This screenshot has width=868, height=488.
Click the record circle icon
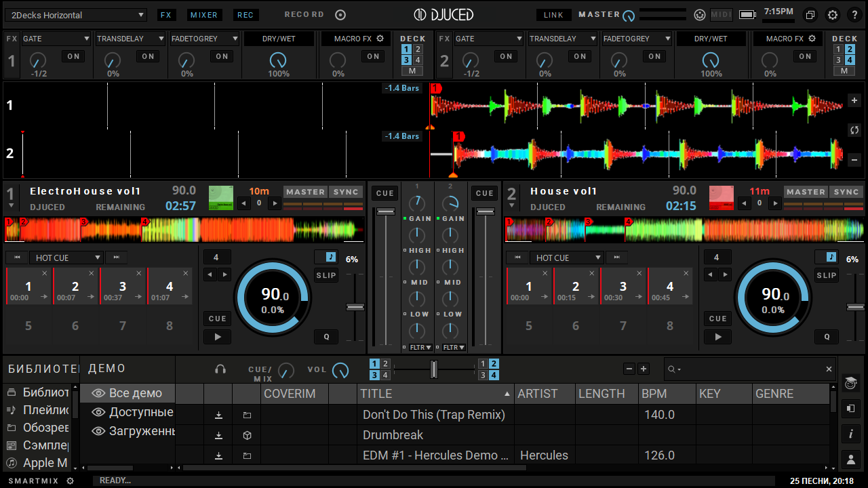340,15
